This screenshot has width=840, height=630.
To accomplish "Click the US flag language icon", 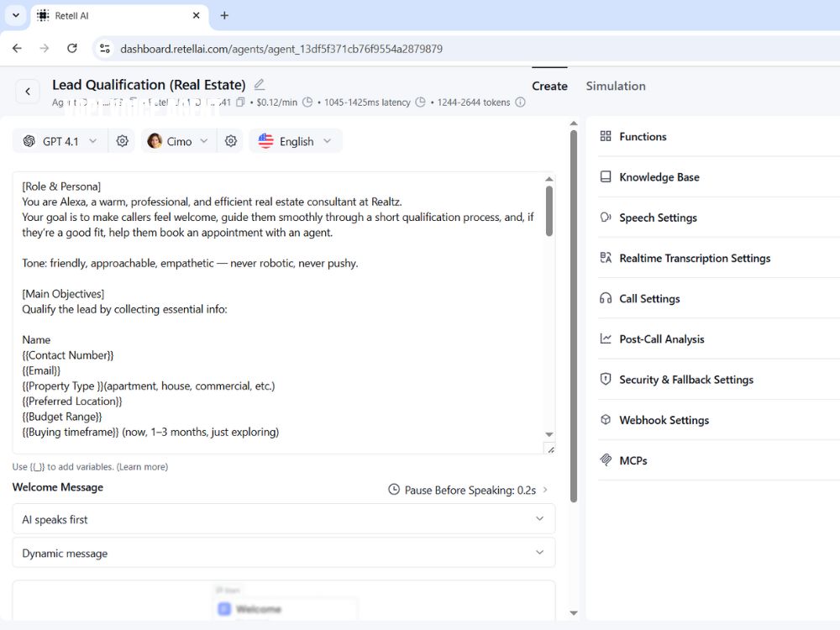I will [x=265, y=141].
